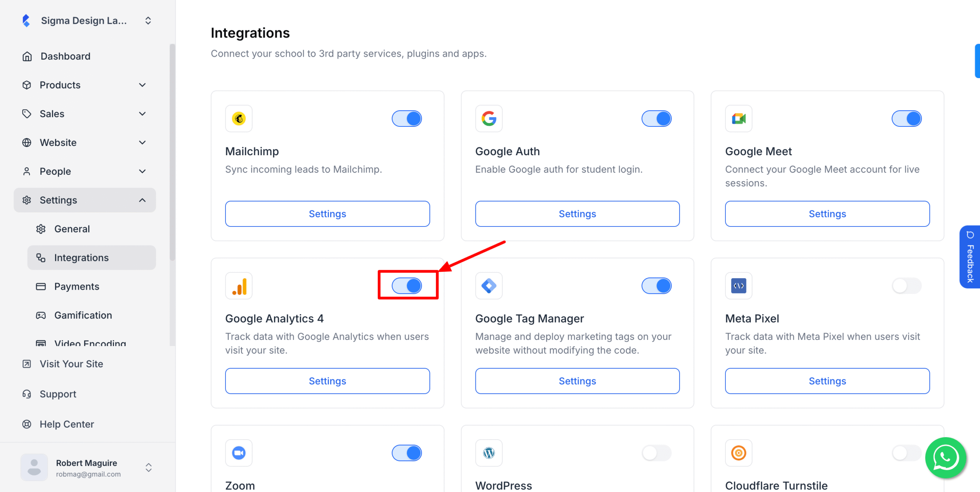
Task: Turn on the WordPress integration
Action: pyautogui.click(x=657, y=453)
